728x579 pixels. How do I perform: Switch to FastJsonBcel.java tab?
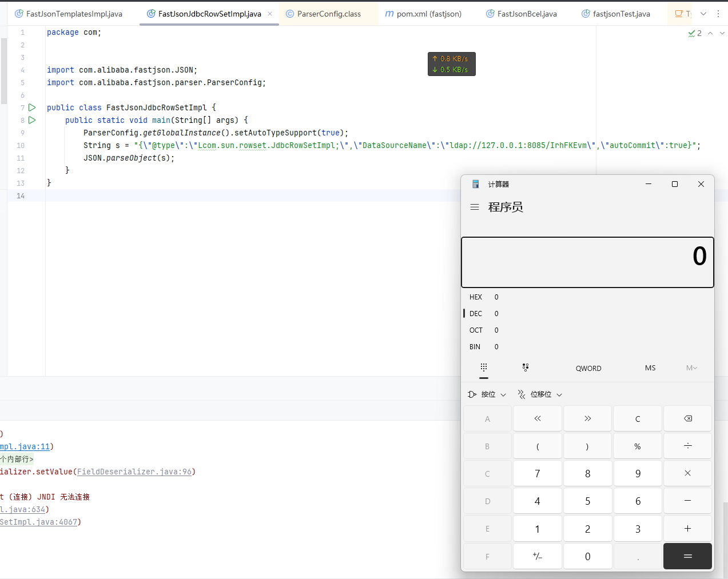point(521,14)
